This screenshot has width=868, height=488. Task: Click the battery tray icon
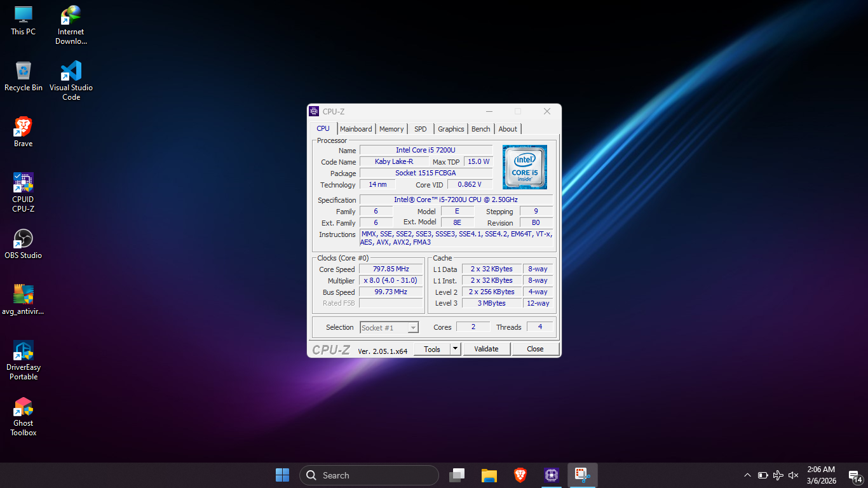tap(763, 475)
